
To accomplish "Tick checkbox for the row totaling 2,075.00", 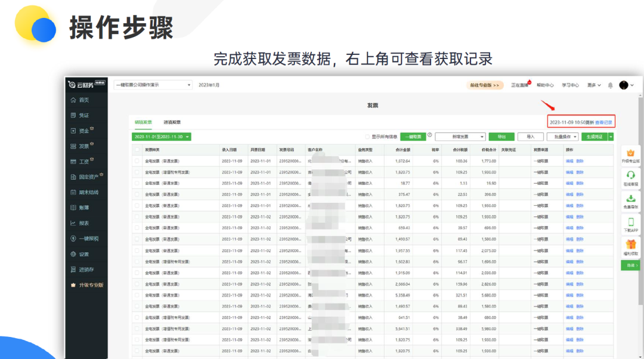I will click(137, 250).
